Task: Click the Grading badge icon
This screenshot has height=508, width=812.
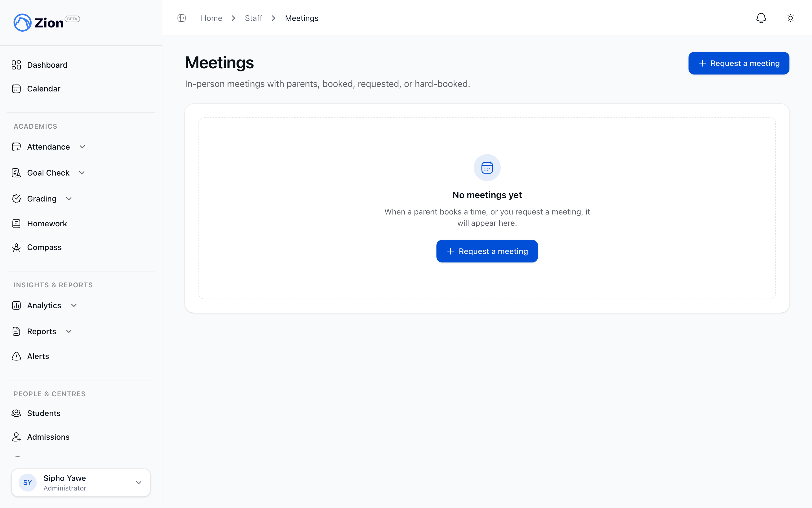Action: pyautogui.click(x=16, y=199)
